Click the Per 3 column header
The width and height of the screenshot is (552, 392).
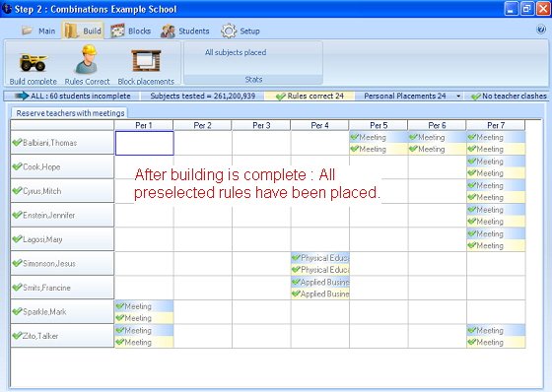point(261,125)
